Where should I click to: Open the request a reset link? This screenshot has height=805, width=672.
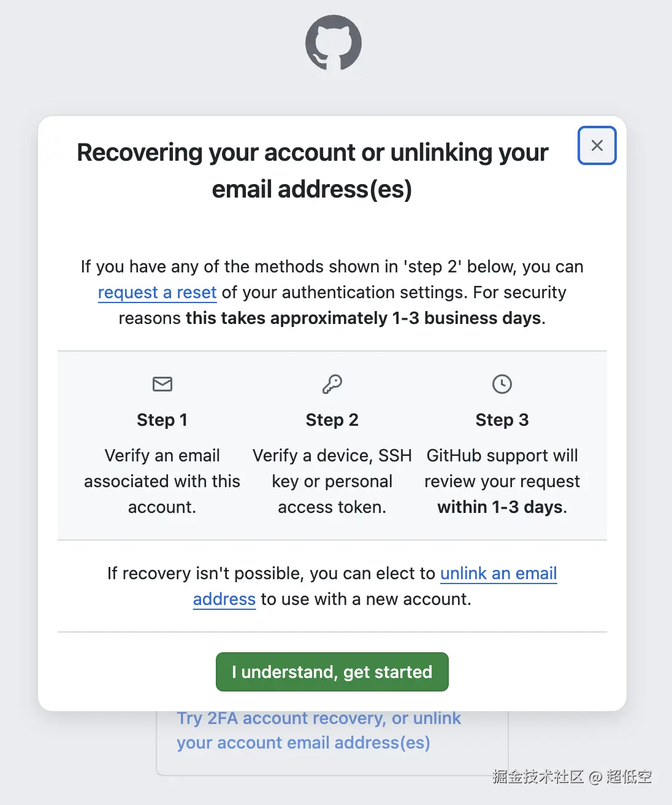(x=157, y=293)
